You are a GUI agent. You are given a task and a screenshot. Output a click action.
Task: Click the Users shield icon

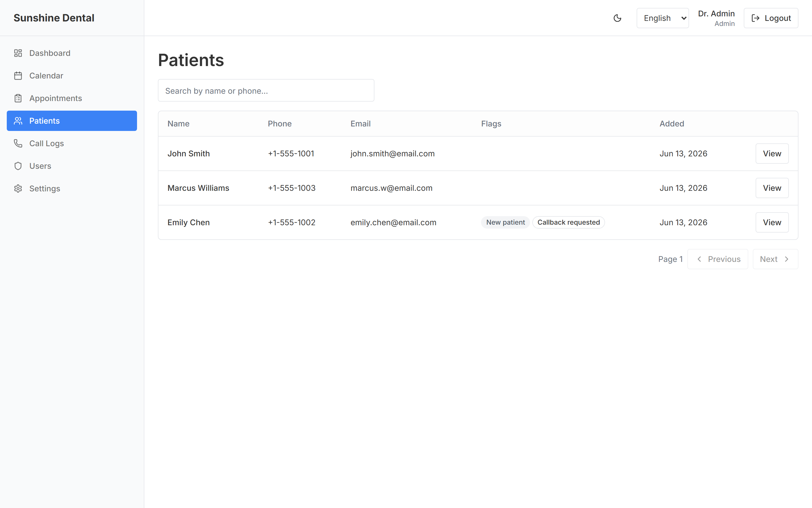(18, 166)
